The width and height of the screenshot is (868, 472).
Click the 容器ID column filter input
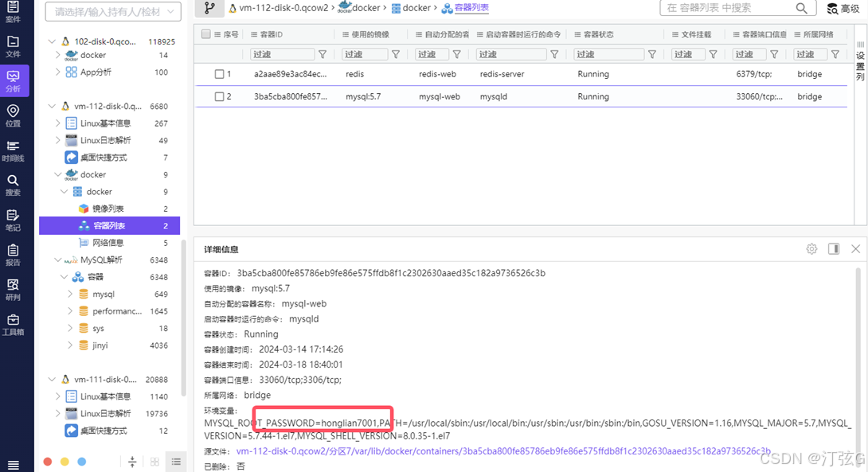tap(283, 54)
